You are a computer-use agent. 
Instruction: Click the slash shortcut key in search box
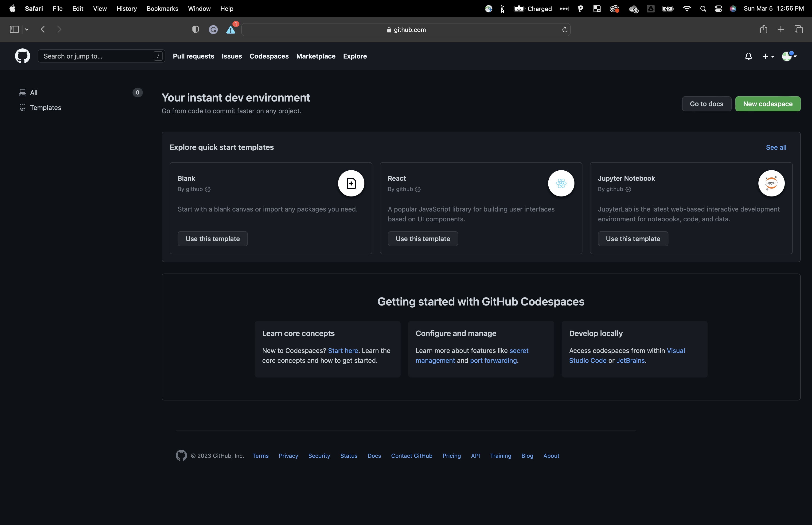[158, 56]
